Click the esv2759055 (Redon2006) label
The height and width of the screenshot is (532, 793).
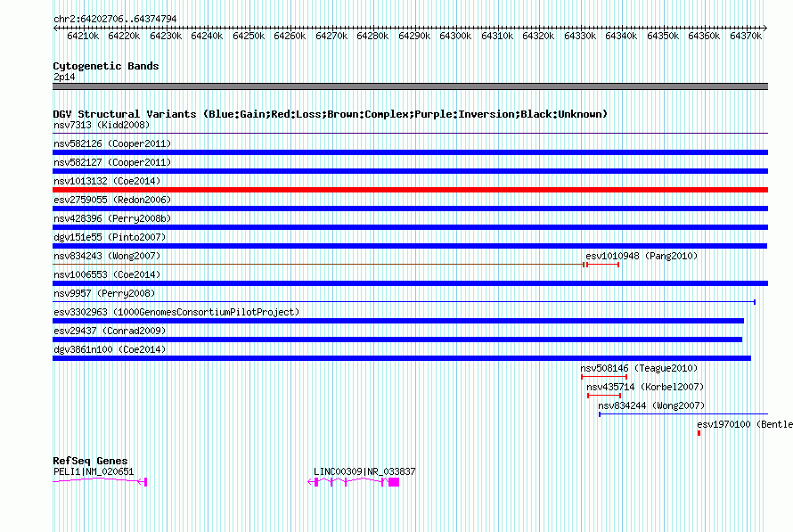[112, 200]
